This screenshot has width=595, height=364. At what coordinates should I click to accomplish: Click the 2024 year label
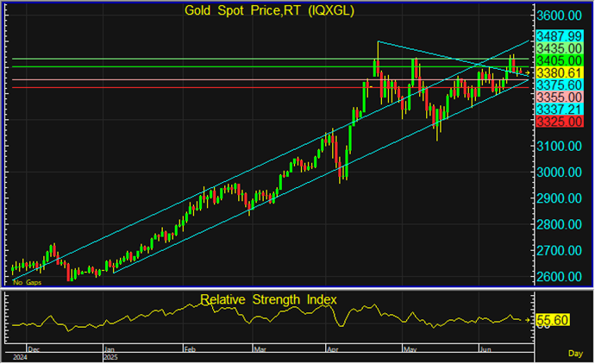click(20, 358)
